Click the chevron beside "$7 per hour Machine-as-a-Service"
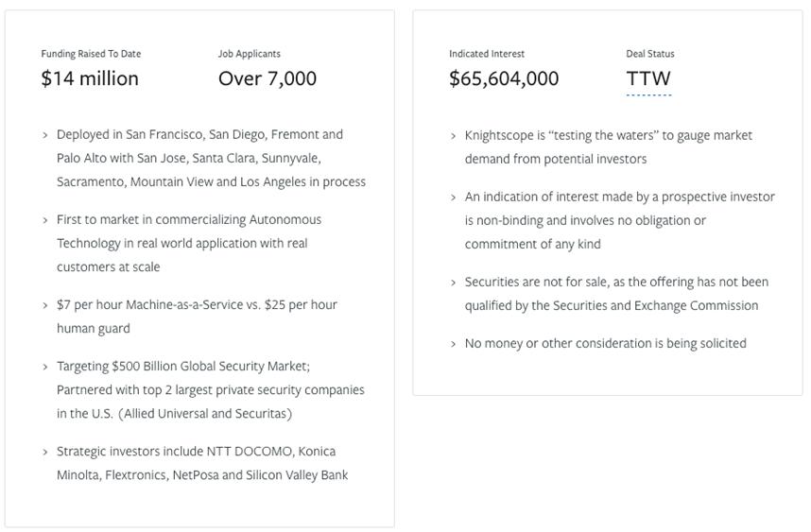811x532 pixels. [x=45, y=305]
